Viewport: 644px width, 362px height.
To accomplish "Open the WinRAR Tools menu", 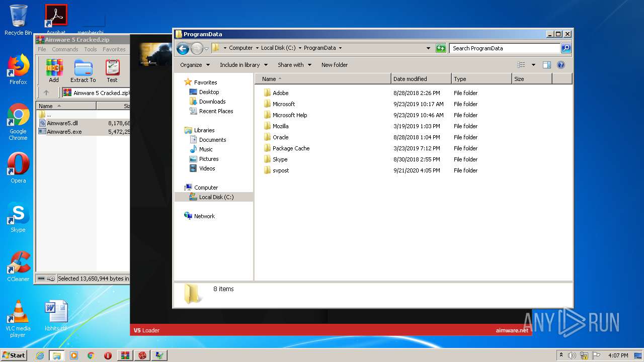I will point(91,49).
